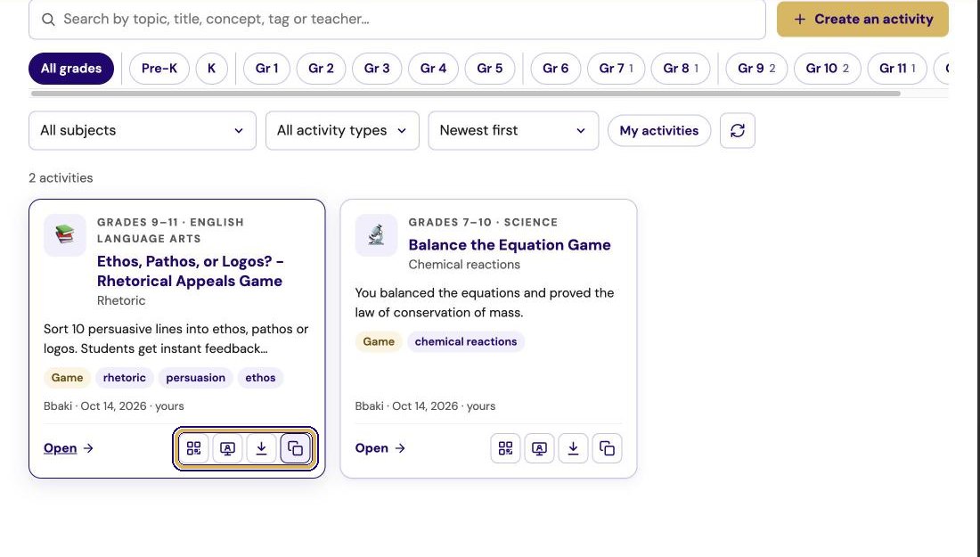This screenshot has height=557, width=980.
Task: Show QR code for Balance the Equation Game
Action: (506, 448)
